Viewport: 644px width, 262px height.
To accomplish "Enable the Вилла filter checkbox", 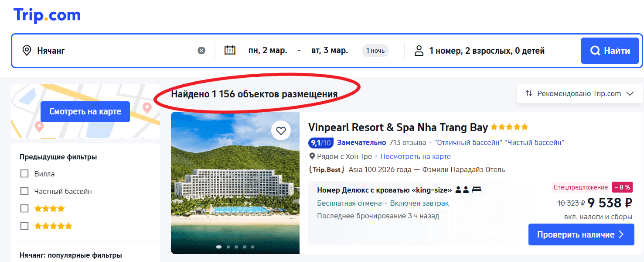I will pyautogui.click(x=24, y=173).
